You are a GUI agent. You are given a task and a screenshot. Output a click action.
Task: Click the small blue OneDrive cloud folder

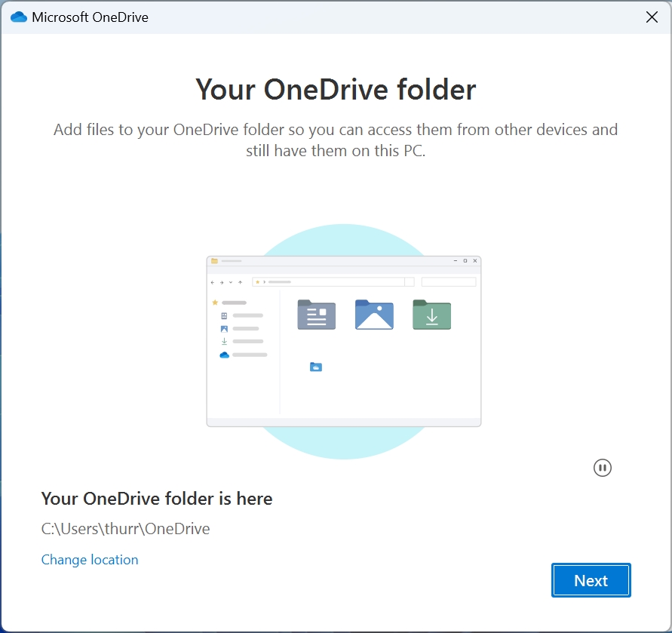tap(316, 367)
